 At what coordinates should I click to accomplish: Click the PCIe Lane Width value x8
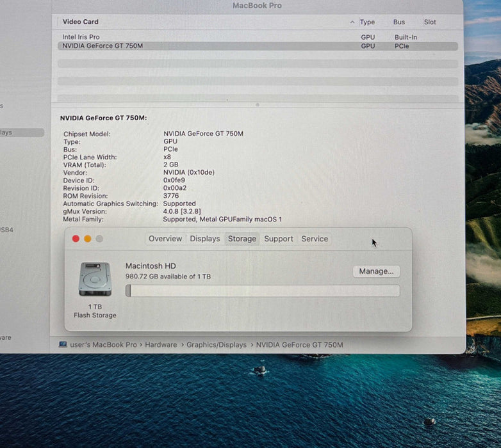point(167,157)
